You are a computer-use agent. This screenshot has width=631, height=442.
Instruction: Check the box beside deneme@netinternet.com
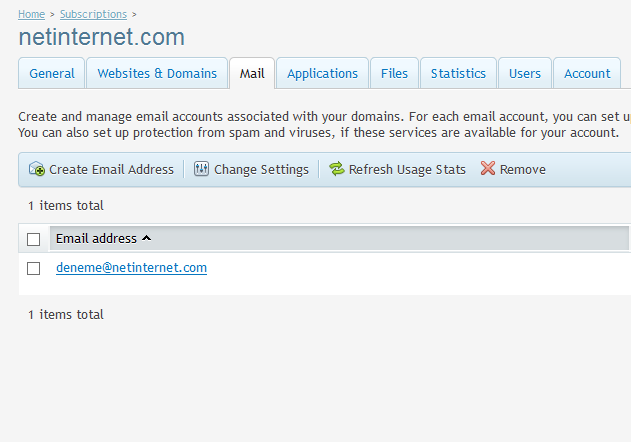click(x=34, y=268)
